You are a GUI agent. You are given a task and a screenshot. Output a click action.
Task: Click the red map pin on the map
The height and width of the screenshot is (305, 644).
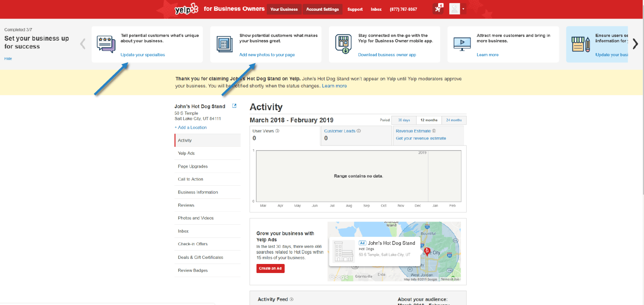click(x=427, y=251)
